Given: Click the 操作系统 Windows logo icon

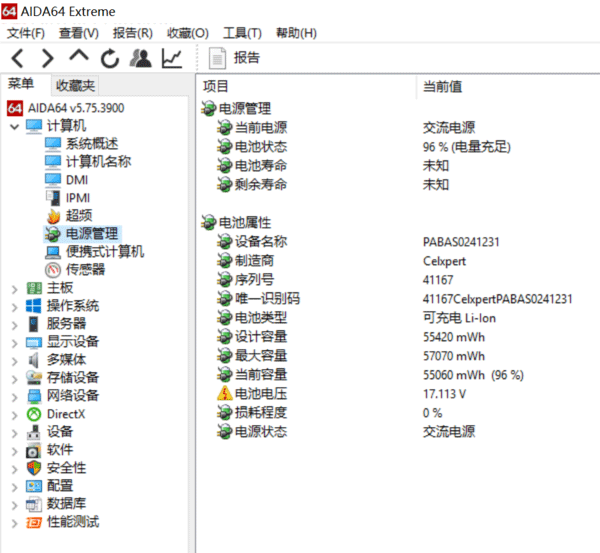Looking at the screenshot, I should (34, 306).
